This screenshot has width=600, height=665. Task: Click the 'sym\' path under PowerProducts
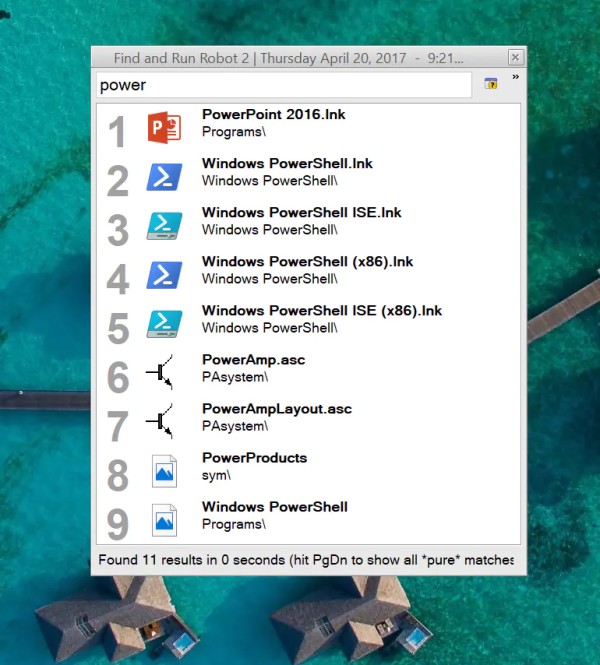pos(216,475)
